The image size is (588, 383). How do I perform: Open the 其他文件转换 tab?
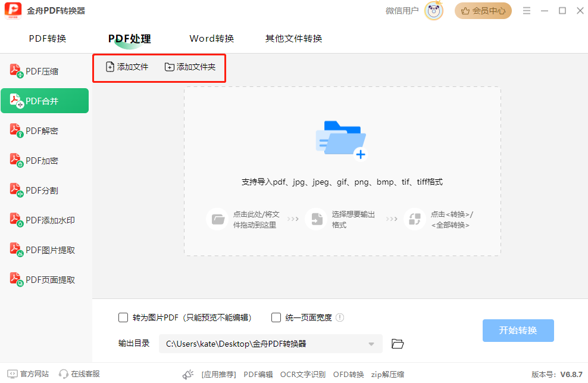[x=293, y=38]
